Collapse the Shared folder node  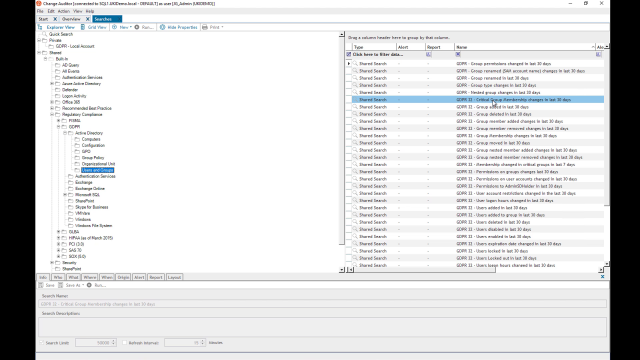tap(39, 53)
